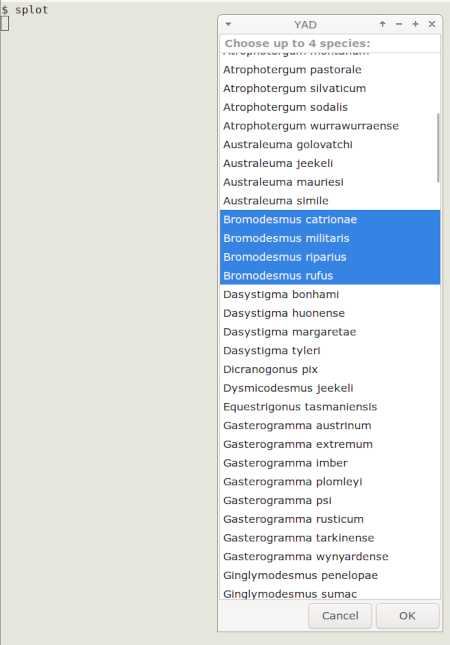Screen dimensions: 450x645
Task: Pick Bromodesmus rufus in species list
Action: coord(330,276)
